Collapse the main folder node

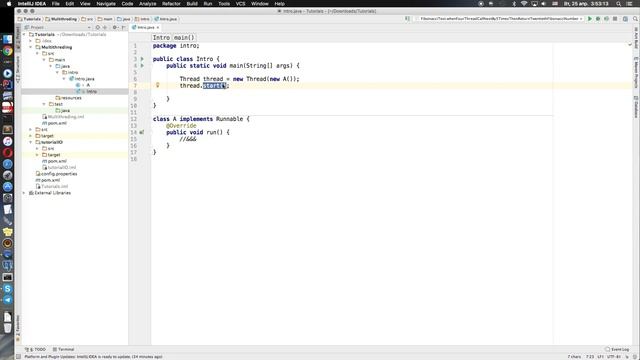pyautogui.click(x=44, y=60)
